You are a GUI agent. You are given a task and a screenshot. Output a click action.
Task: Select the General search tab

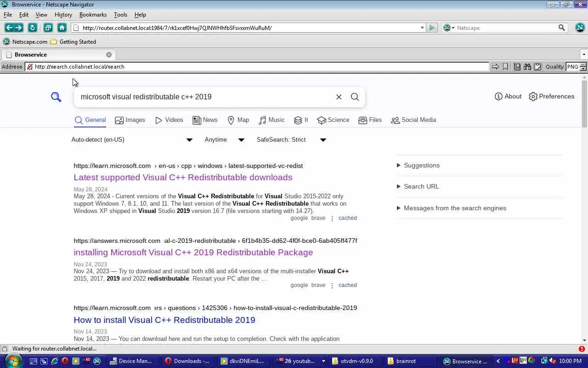90,120
